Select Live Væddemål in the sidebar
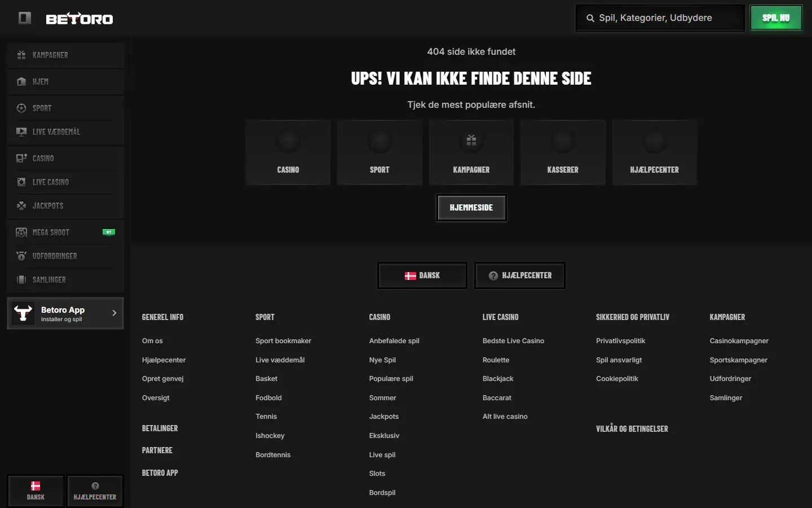Screen dimensions: 812x508 (65, 132)
